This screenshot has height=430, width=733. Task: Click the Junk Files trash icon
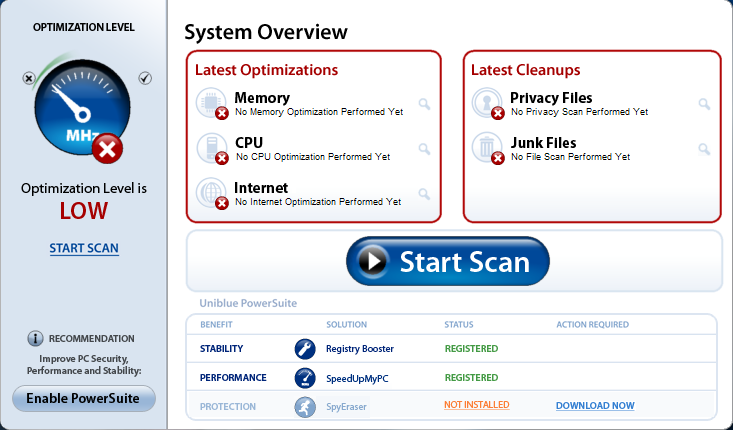coord(487,147)
